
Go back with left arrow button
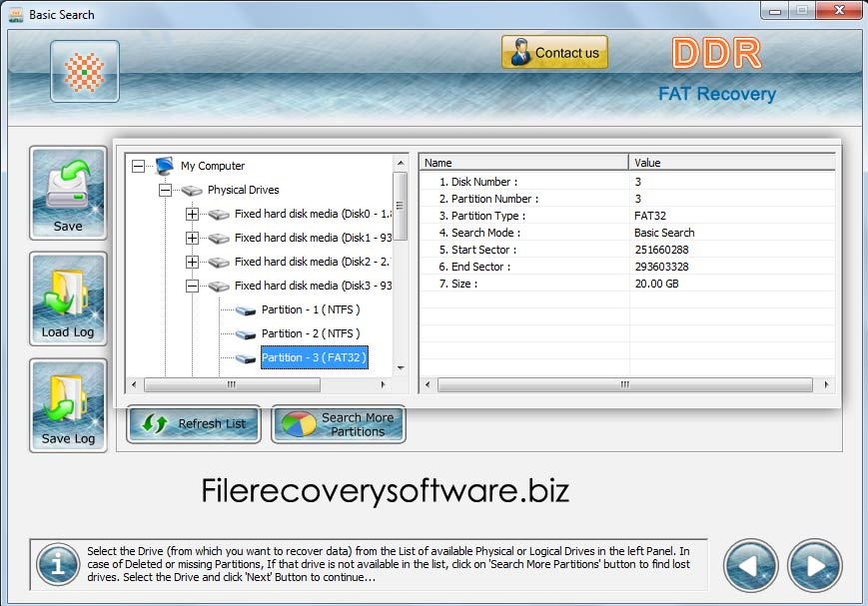click(751, 566)
